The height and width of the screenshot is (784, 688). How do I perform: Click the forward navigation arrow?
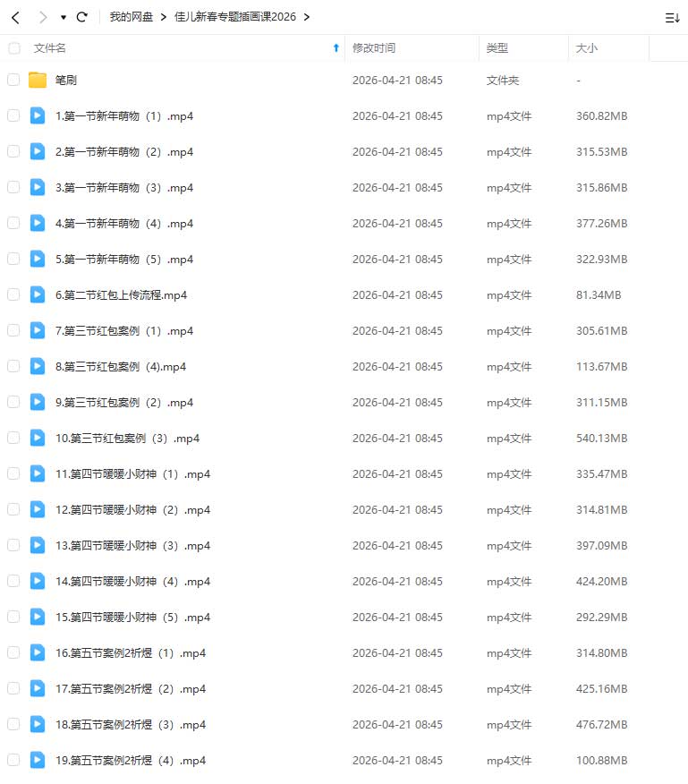[43, 18]
